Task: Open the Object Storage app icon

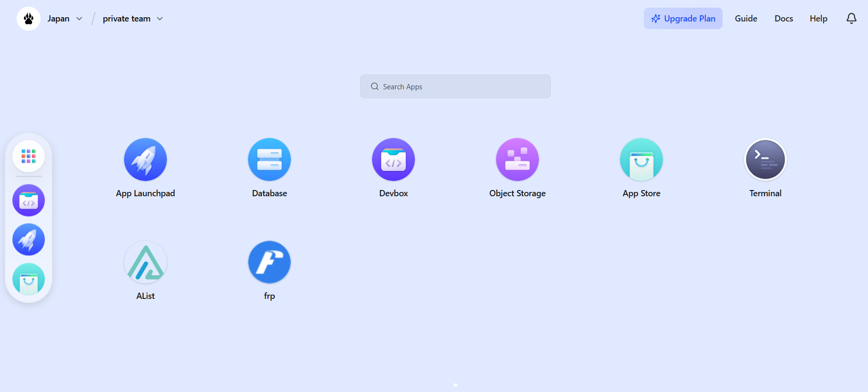Action: [517, 159]
